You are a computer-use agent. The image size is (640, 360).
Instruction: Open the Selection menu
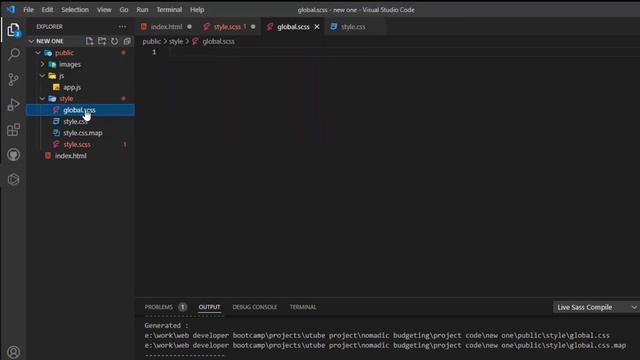click(75, 10)
